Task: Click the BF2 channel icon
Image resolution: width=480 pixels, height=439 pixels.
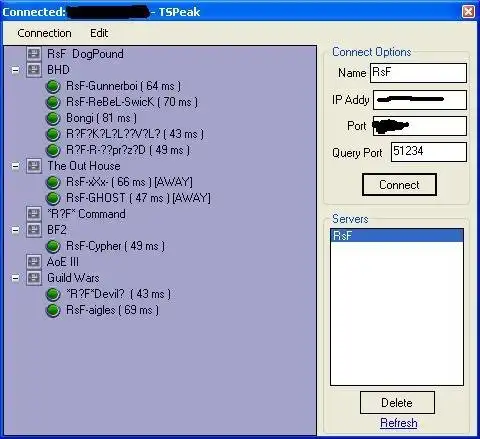Action: click(34, 230)
